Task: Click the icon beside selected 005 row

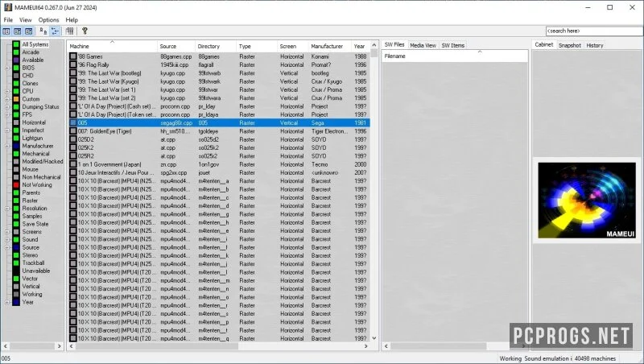Action: 73,123
